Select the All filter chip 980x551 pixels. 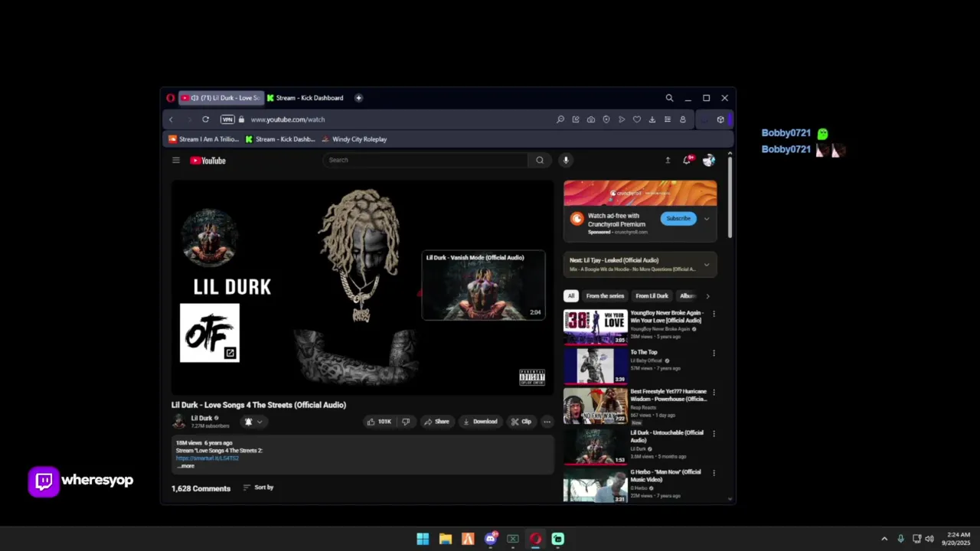click(570, 296)
